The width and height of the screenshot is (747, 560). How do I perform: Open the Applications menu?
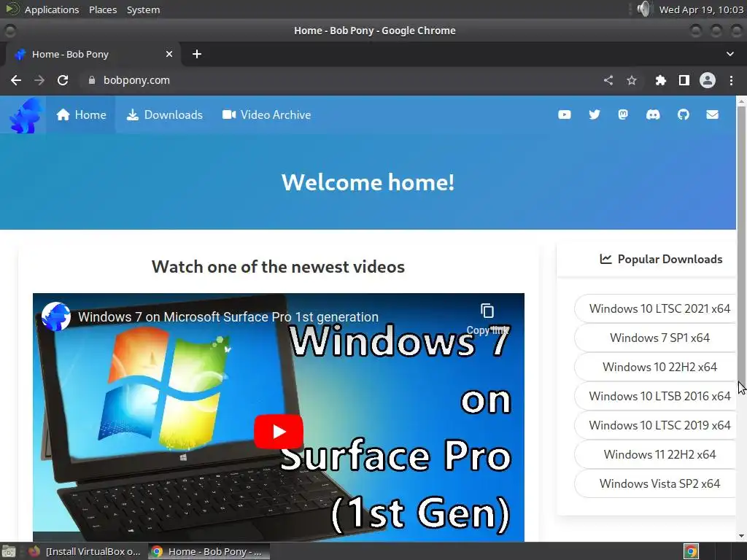coord(52,9)
